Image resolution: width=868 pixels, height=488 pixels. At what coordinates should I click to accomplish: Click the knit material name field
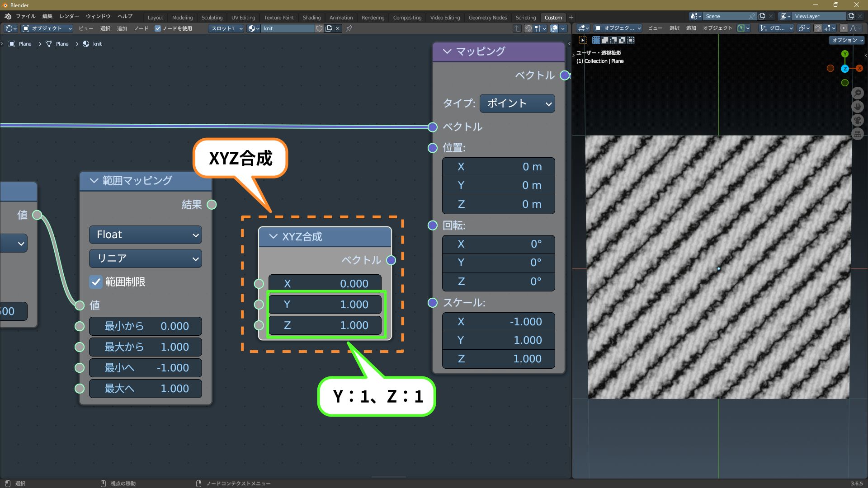tap(287, 28)
